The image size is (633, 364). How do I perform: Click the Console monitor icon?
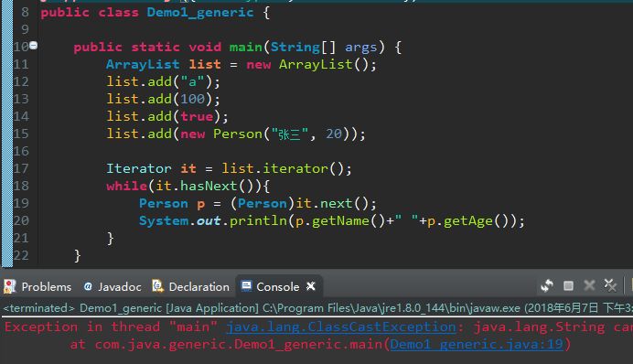[246, 286]
